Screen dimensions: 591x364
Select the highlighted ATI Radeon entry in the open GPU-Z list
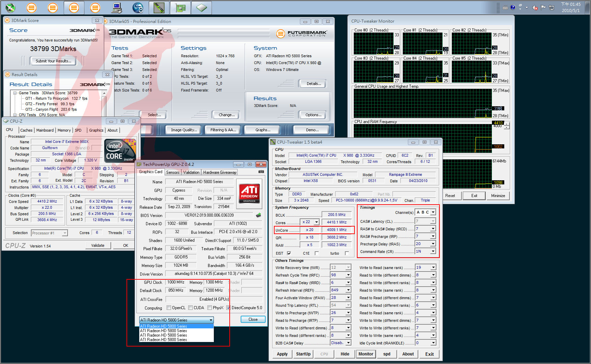click(177, 326)
